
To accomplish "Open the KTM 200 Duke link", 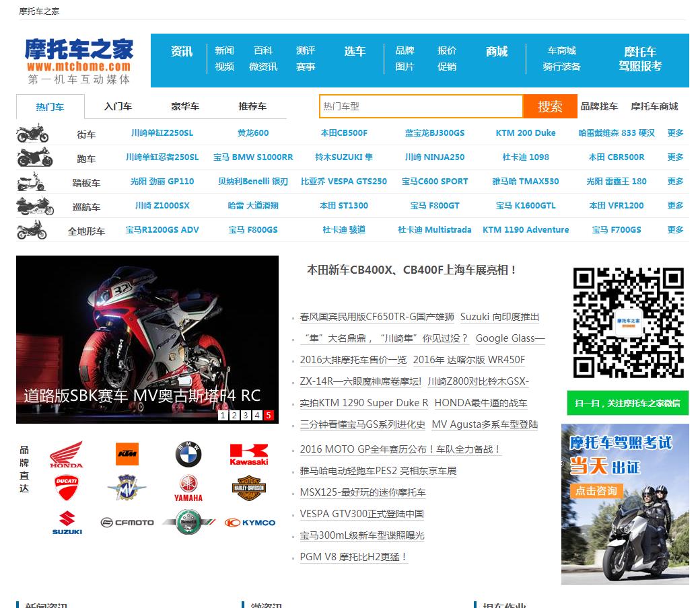I will point(526,133).
